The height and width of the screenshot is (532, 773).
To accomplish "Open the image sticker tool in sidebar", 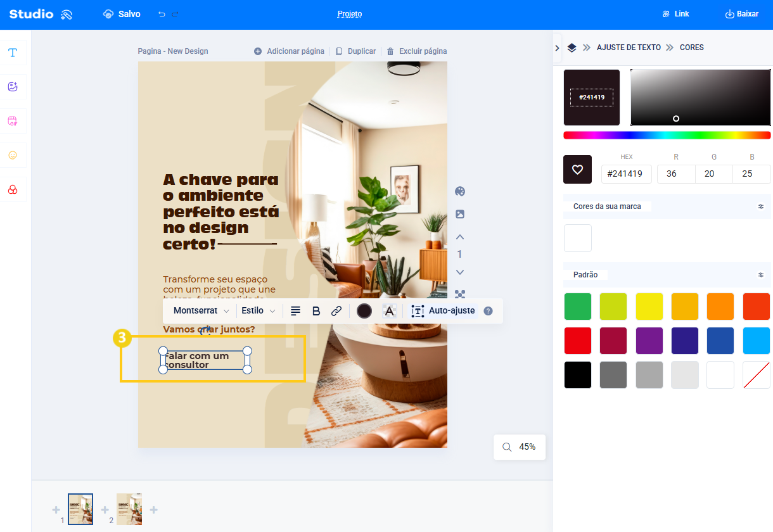I will click(x=13, y=87).
